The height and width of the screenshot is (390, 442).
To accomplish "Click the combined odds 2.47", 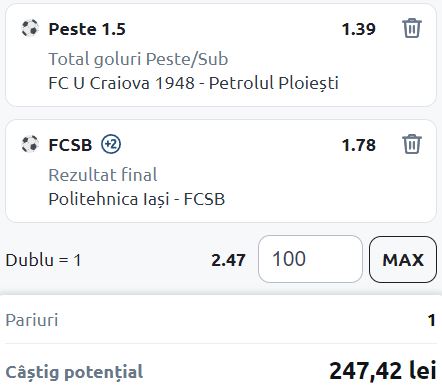I will point(228,260).
